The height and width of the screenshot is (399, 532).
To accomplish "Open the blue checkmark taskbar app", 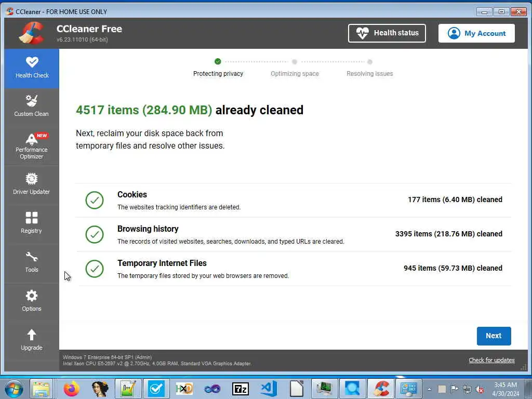I will point(156,389).
